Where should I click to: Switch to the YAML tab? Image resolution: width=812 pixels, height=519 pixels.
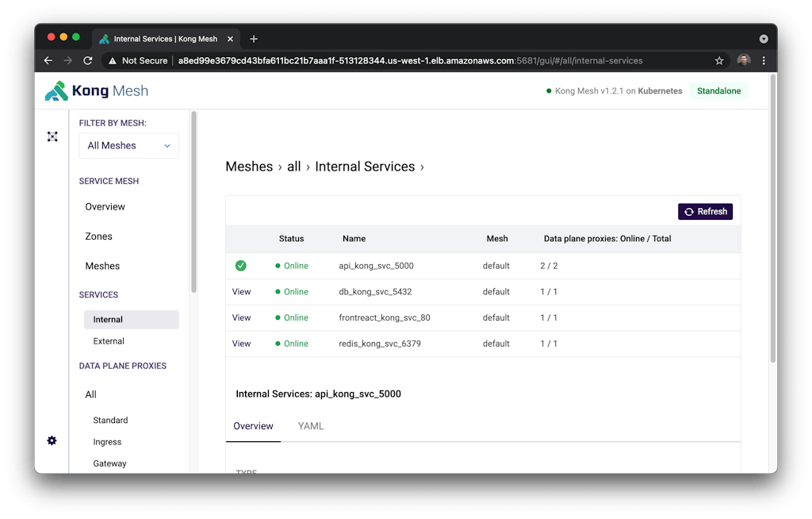tap(311, 426)
